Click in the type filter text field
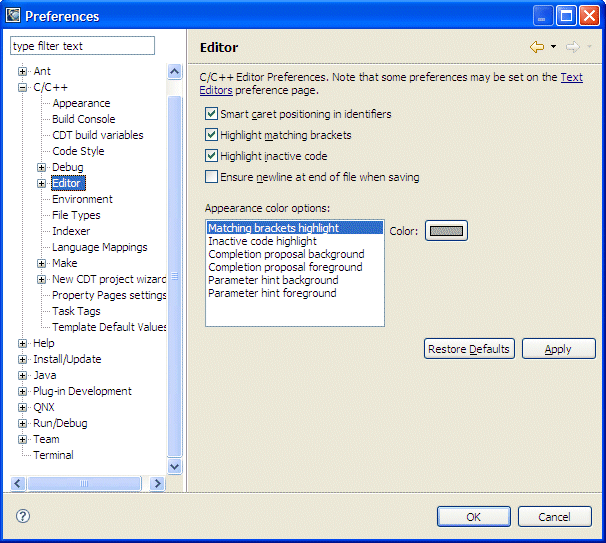This screenshot has height=543, width=606. tap(82, 46)
